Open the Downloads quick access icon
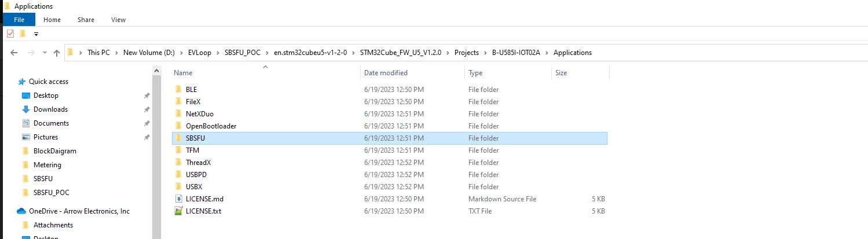This screenshot has width=868, height=239. (25, 109)
